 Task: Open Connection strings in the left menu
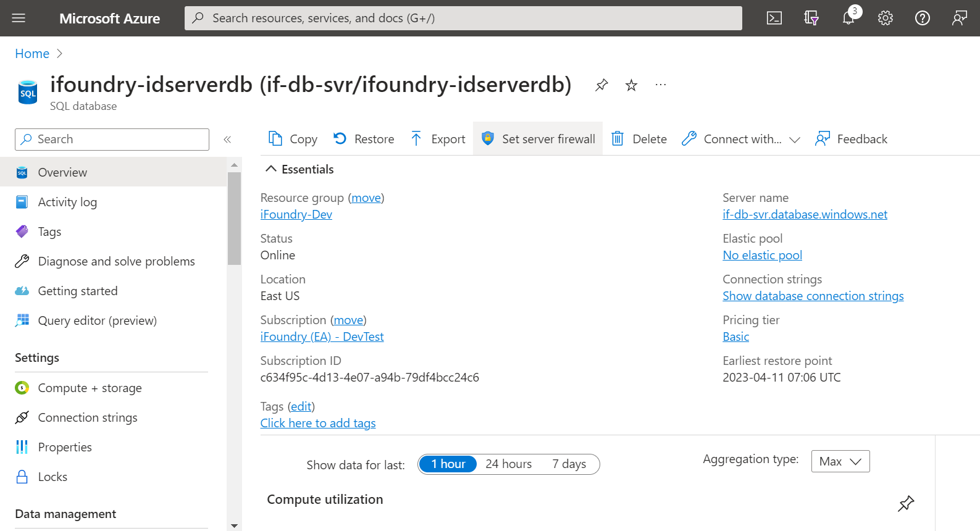tap(113, 417)
